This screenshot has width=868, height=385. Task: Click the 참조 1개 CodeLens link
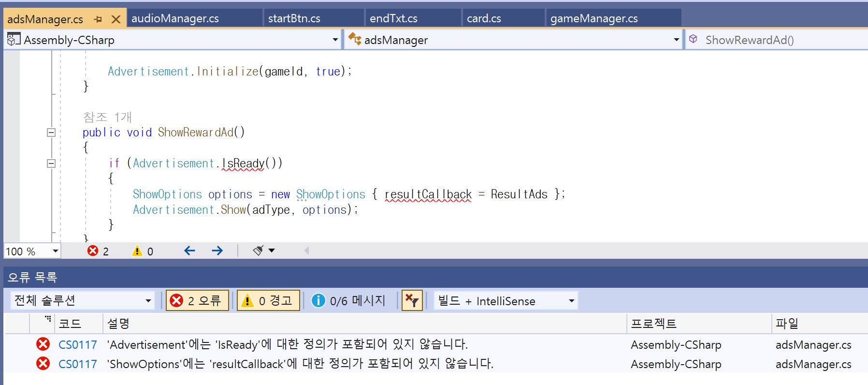pos(107,117)
